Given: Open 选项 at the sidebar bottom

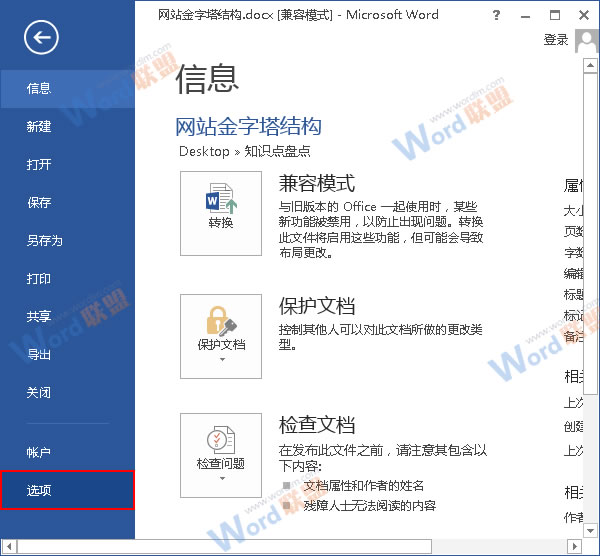Looking at the screenshot, I should (x=67, y=490).
